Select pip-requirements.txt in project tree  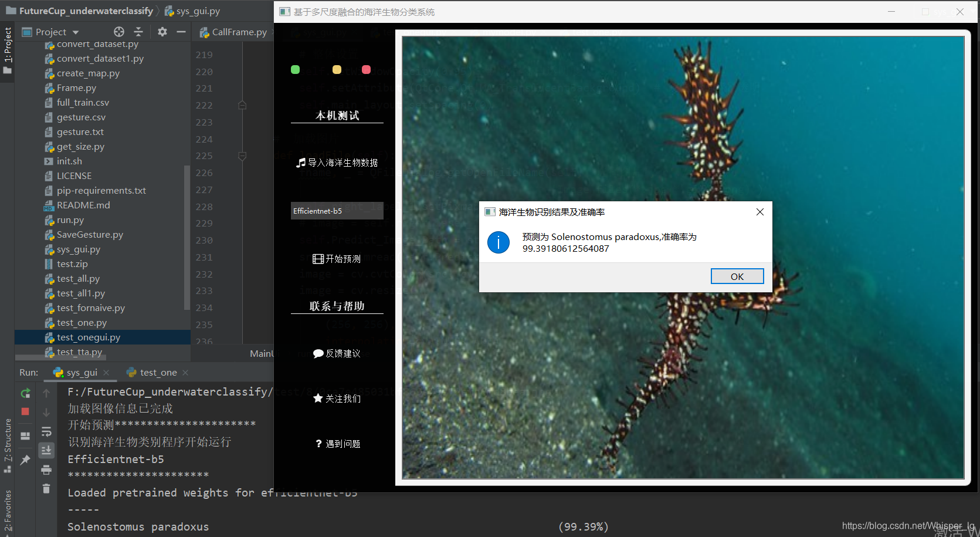click(101, 191)
